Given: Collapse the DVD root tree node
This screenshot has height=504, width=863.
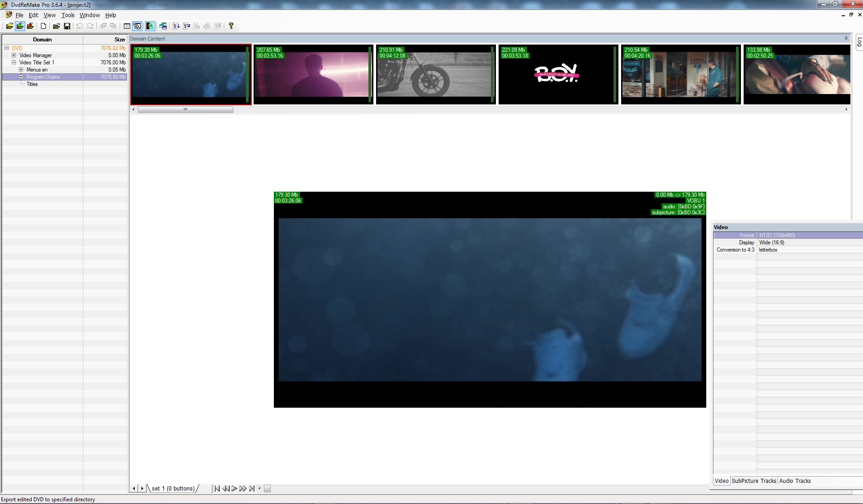Looking at the screenshot, I should [7, 48].
